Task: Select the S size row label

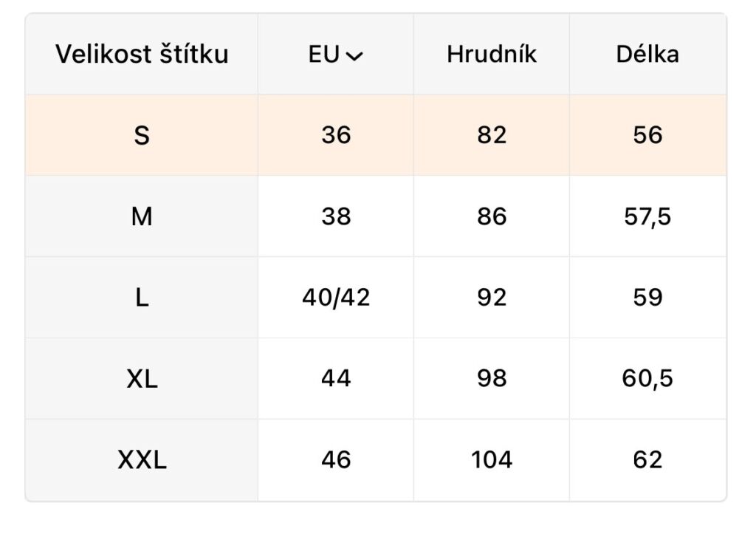Action: tap(142, 136)
